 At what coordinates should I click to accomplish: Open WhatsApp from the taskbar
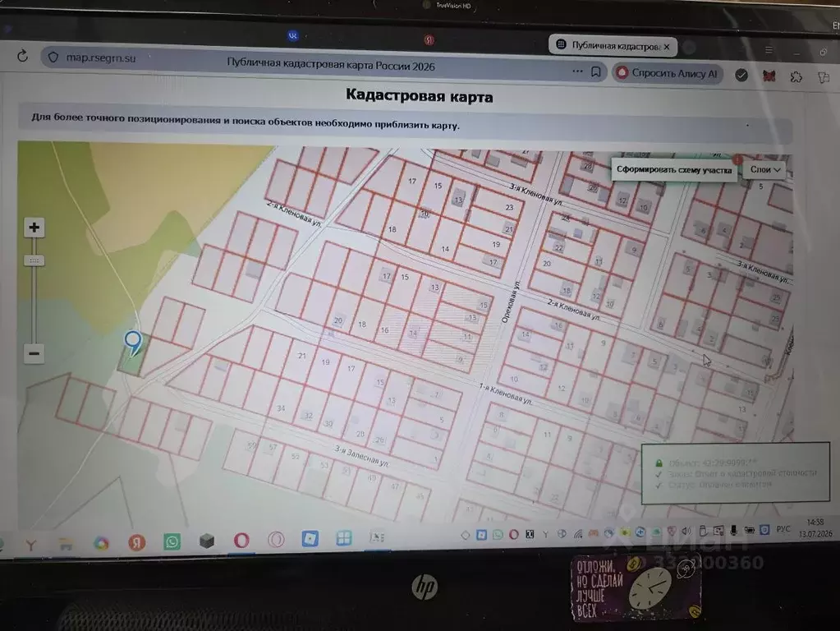pyautogui.click(x=172, y=541)
